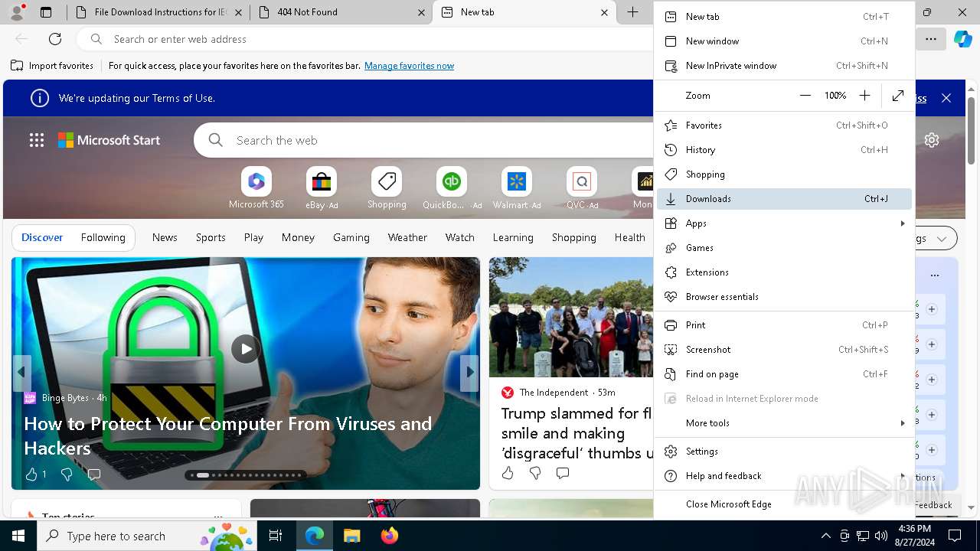Close the 404 Not Found tab
980x551 pixels.
pyautogui.click(x=422, y=12)
